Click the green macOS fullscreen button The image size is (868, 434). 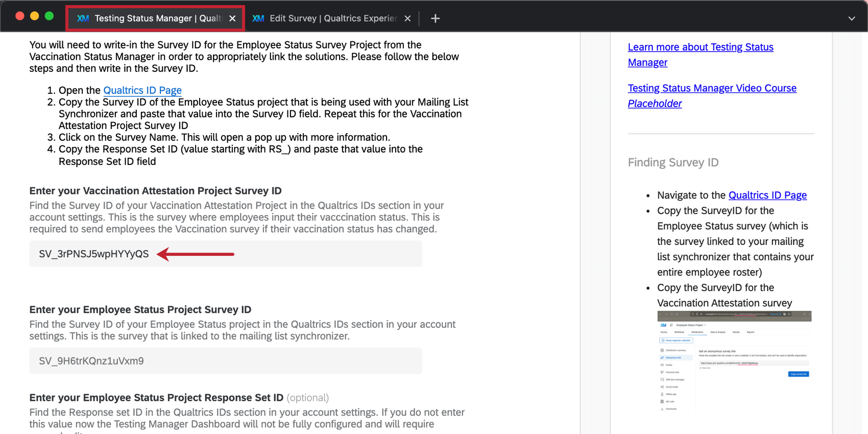[x=50, y=16]
